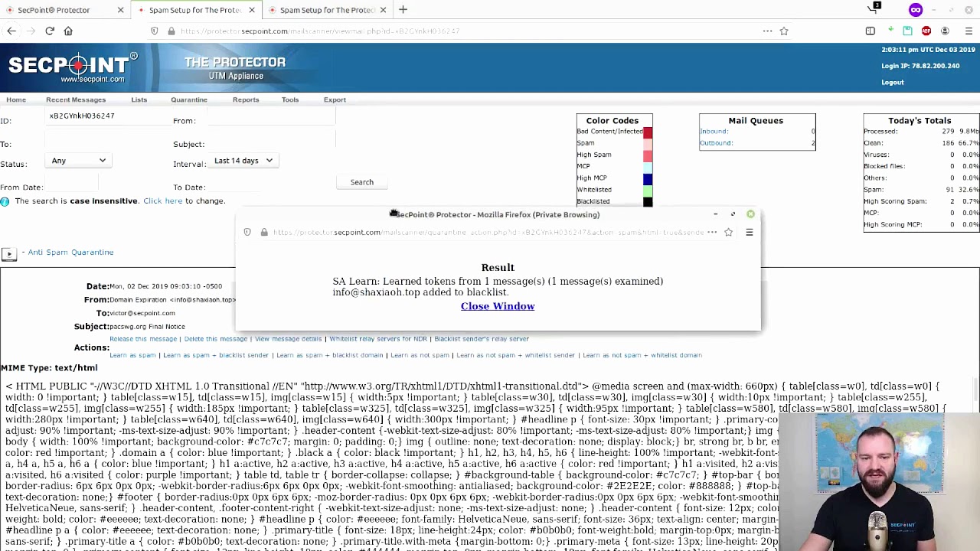Click the SecPoint logo in header
The height and width of the screenshot is (551, 980).
(x=73, y=67)
